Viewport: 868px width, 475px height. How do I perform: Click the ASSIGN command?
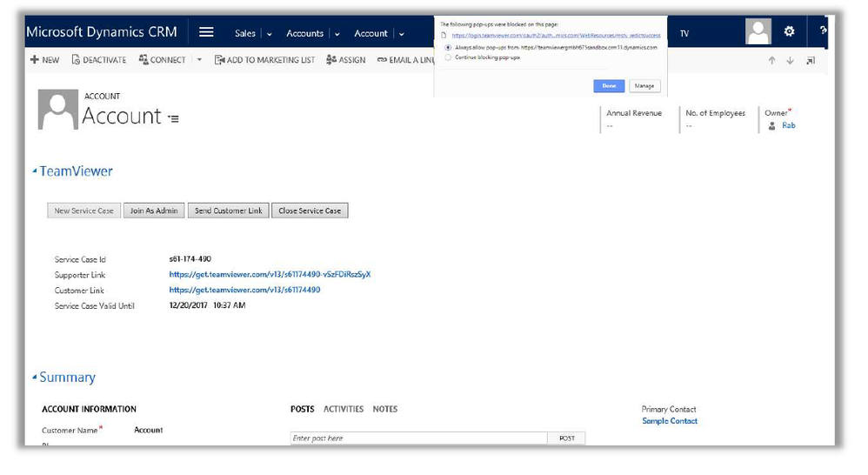pos(346,60)
